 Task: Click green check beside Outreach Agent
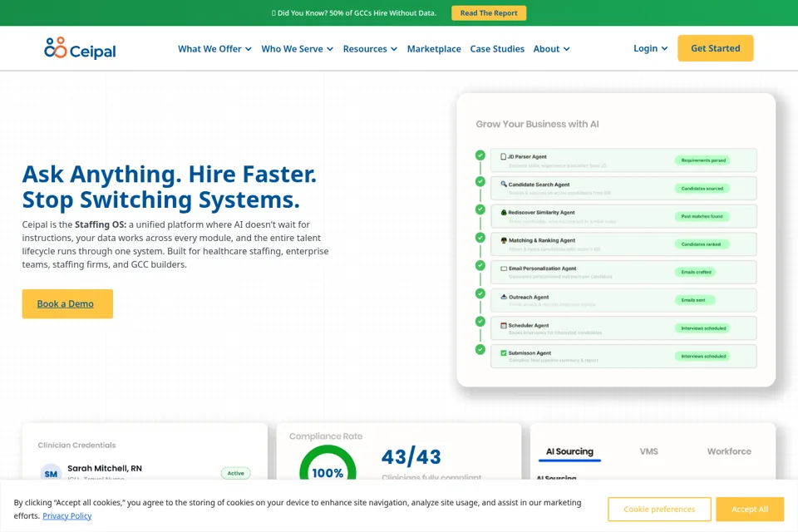click(x=480, y=293)
